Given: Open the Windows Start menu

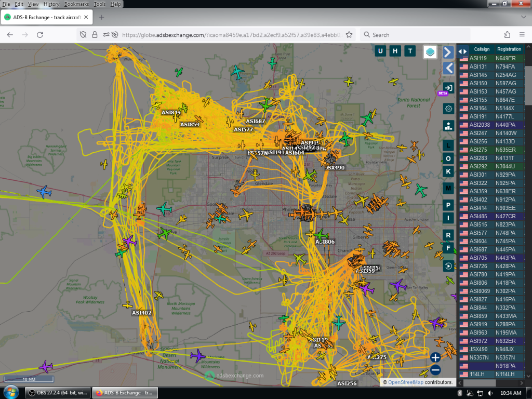Looking at the screenshot, I should [x=11, y=393].
